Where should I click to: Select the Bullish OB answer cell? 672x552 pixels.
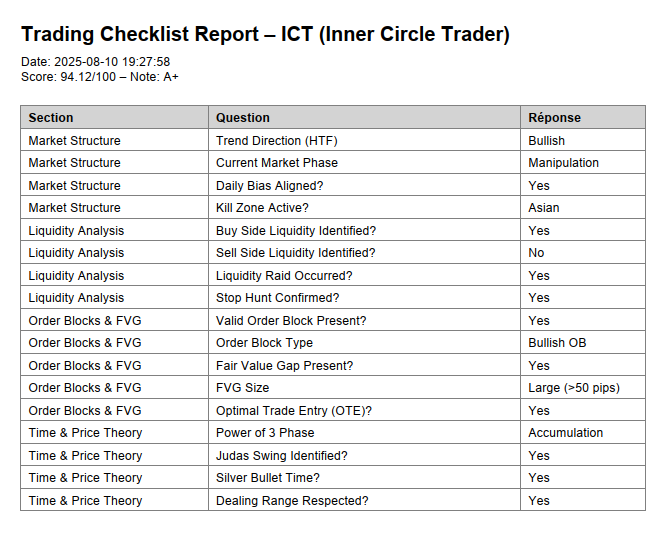(557, 343)
